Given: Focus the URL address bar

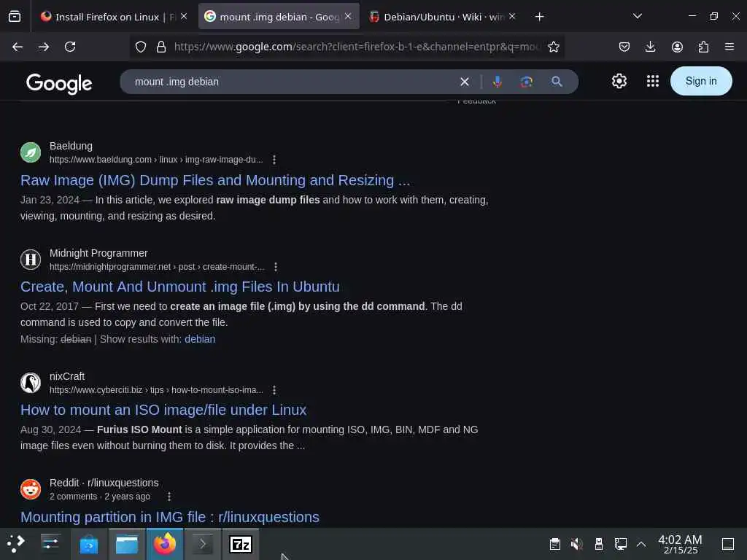Looking at the screenshot, I should pos(357,47).
